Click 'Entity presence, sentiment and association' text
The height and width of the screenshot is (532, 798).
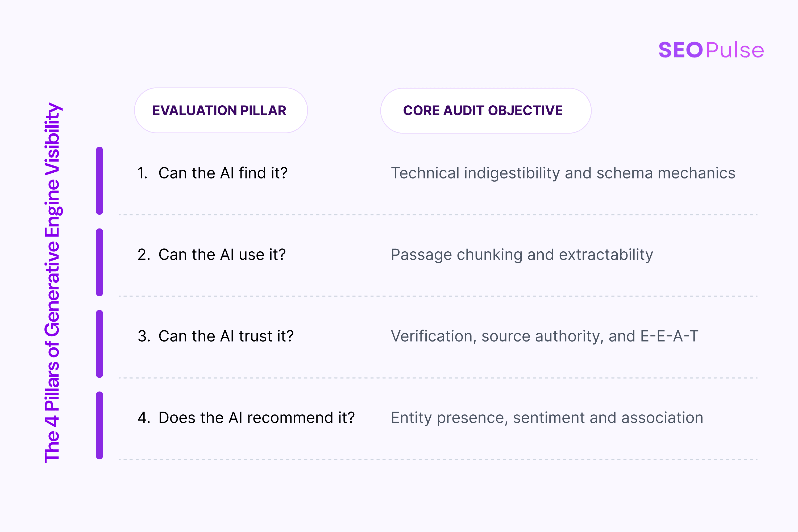tap(547, 418)
